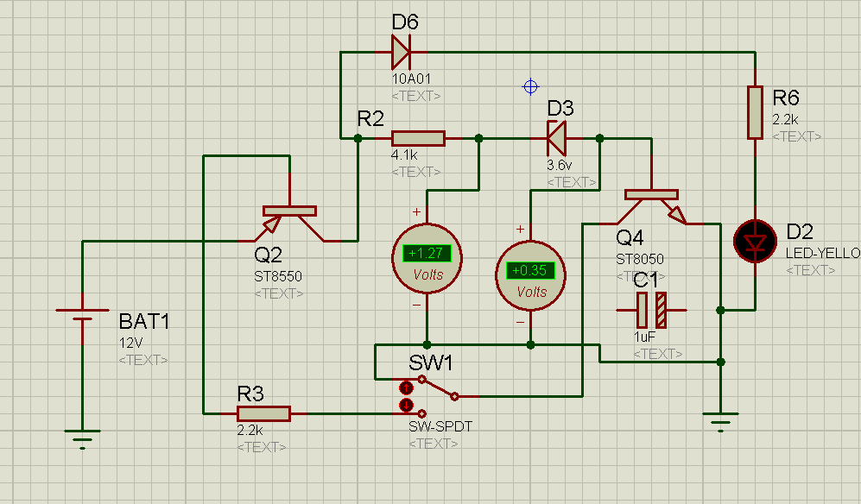Click the voltmeter reading +0.35 Volts
This screenshot has width=861, height=504.
530,275
